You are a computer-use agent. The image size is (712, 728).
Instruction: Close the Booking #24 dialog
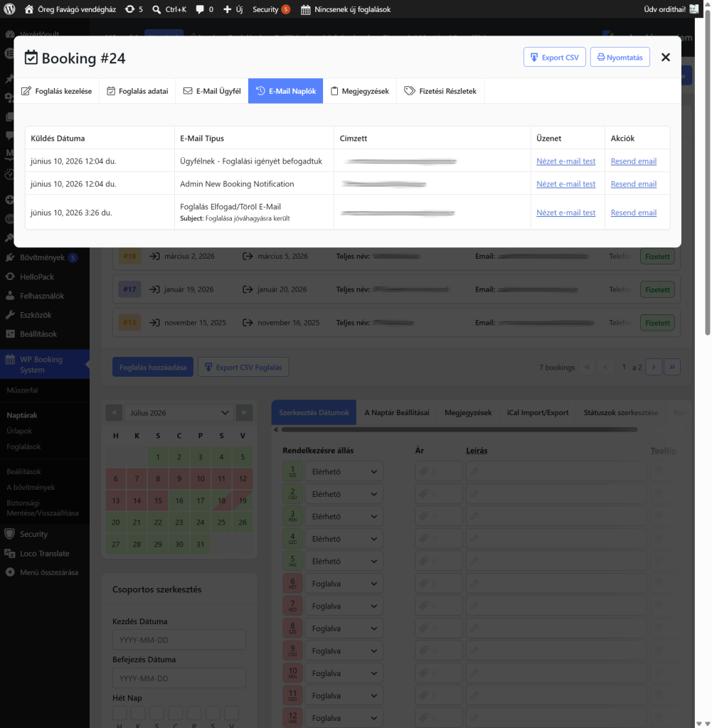pos(666,57)
